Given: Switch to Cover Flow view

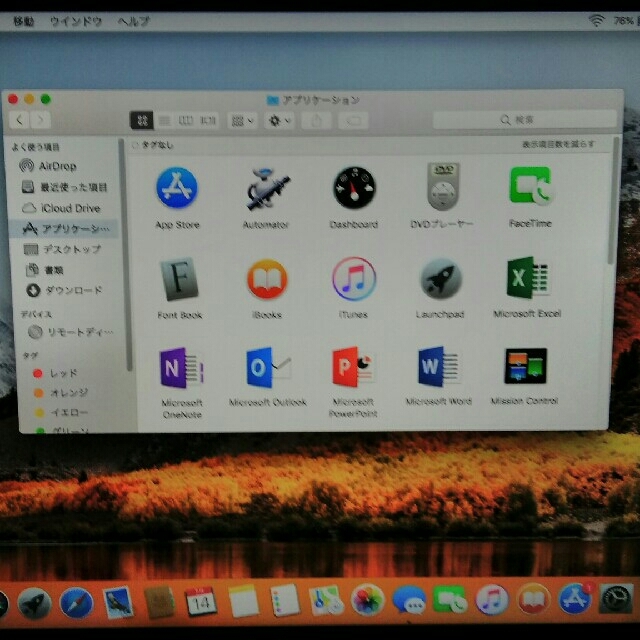Looking at the screenshot, I should click(207, 120).
